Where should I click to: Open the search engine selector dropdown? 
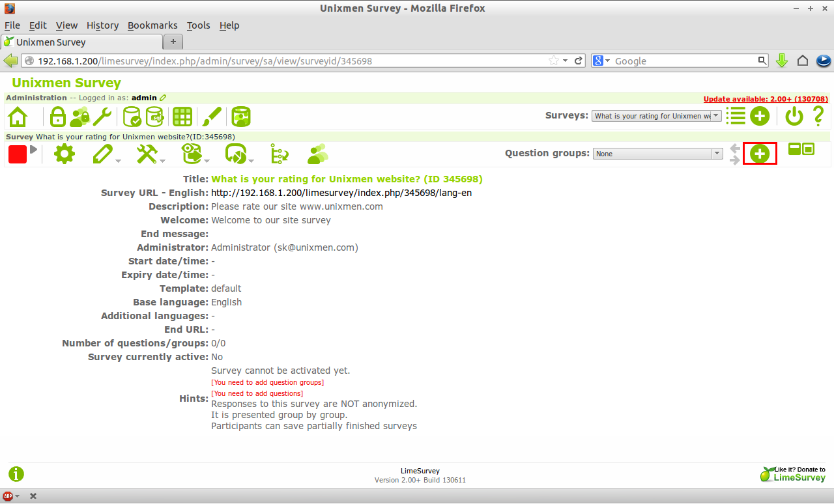(601, 61)
